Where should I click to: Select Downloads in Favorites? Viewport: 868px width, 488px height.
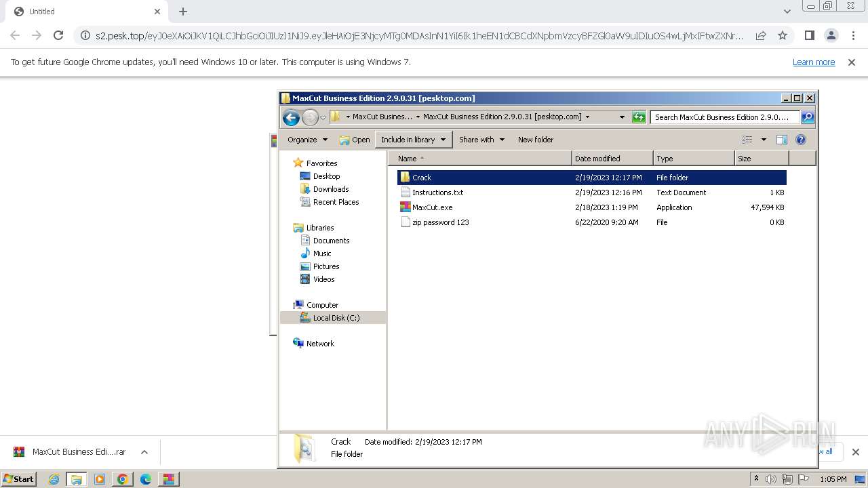(x=330, y=189)
